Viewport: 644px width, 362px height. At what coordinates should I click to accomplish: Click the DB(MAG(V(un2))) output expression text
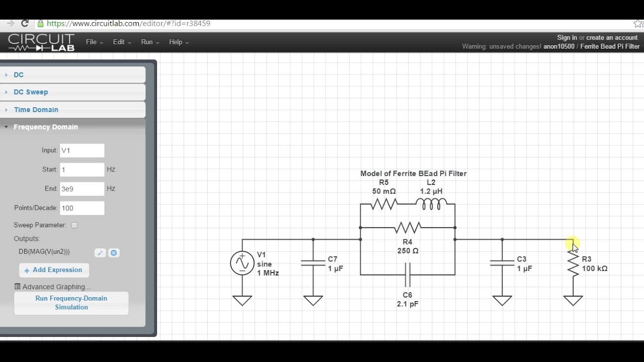tap(44, 251)
